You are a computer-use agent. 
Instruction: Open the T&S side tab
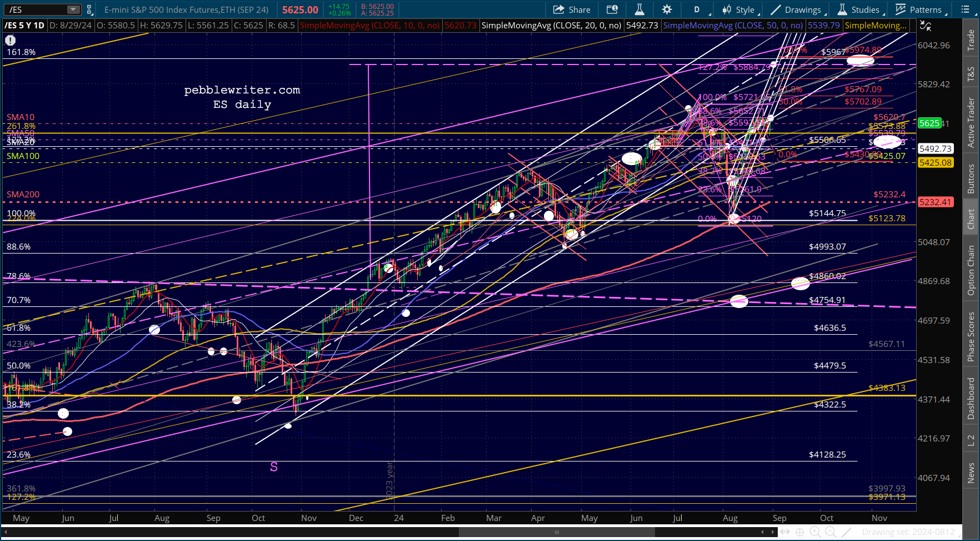point(971,74)
